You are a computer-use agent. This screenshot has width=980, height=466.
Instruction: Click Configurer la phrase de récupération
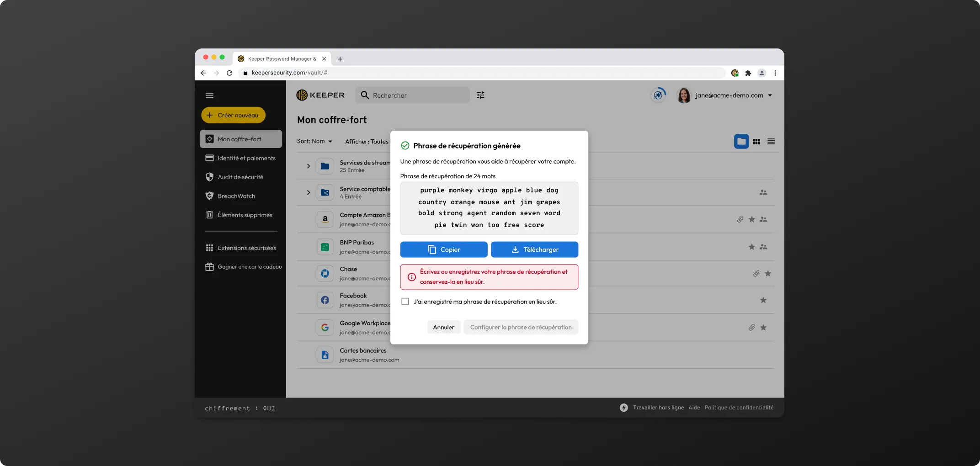pyautogui.click(x=521, y=327)
